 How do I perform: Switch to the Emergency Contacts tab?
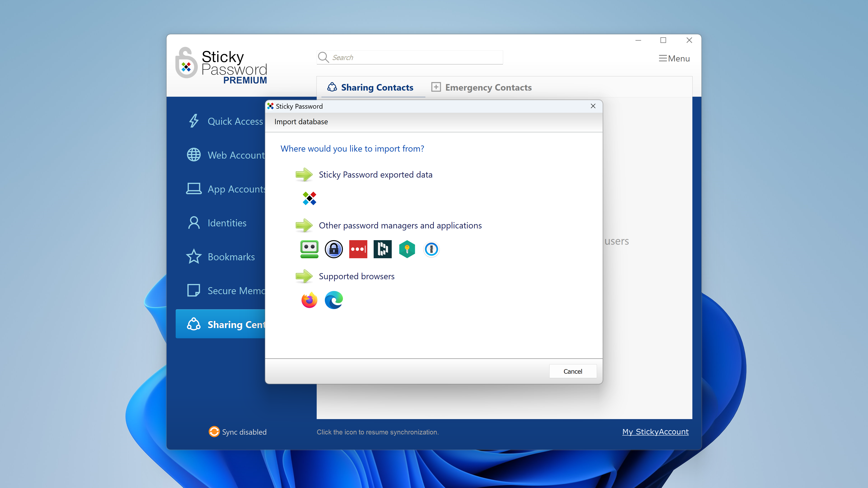point(481,88)
